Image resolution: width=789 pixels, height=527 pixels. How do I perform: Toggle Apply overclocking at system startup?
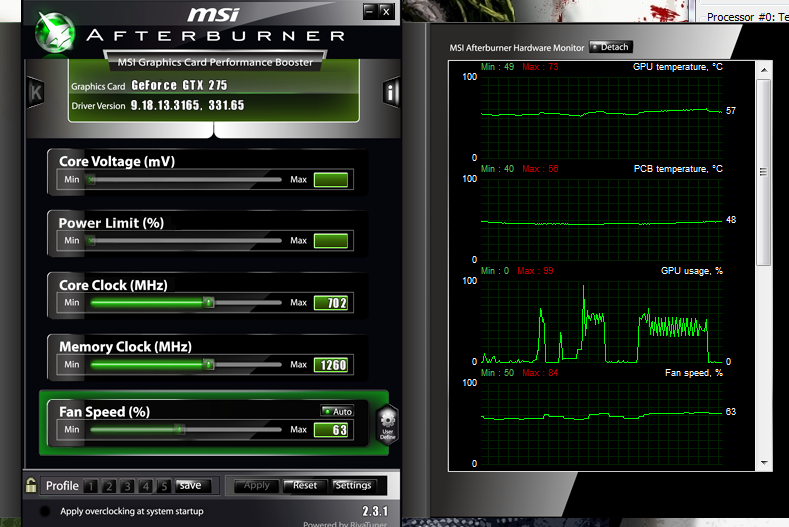(45, 511)
